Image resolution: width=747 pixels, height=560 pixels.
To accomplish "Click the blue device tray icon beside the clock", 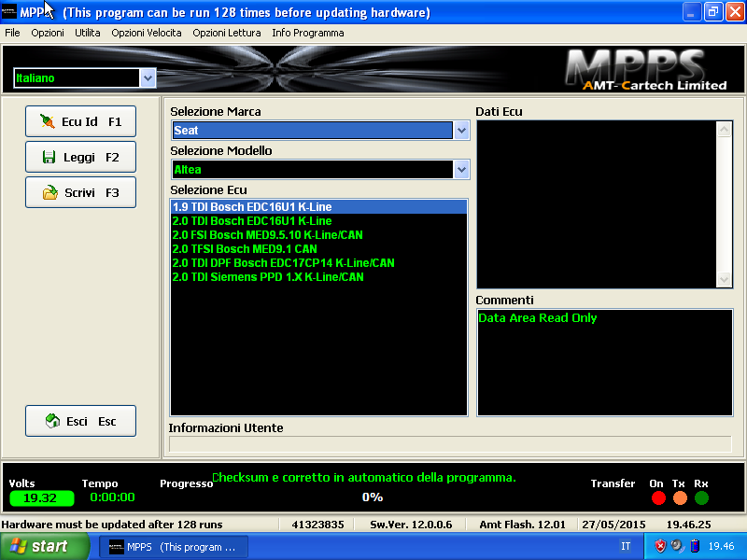I will pos(695,546).
